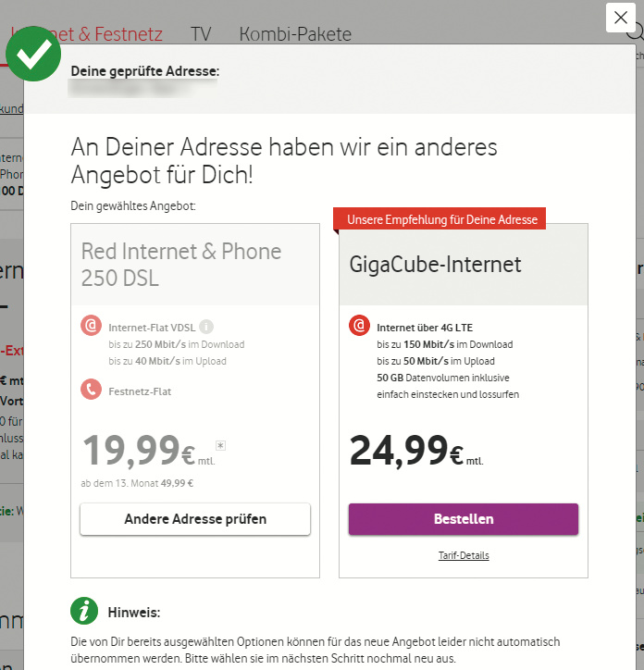Click the info icon beside Internet-Flat VDSL
This screenshot has width=644, height=670.
point(206,326)
